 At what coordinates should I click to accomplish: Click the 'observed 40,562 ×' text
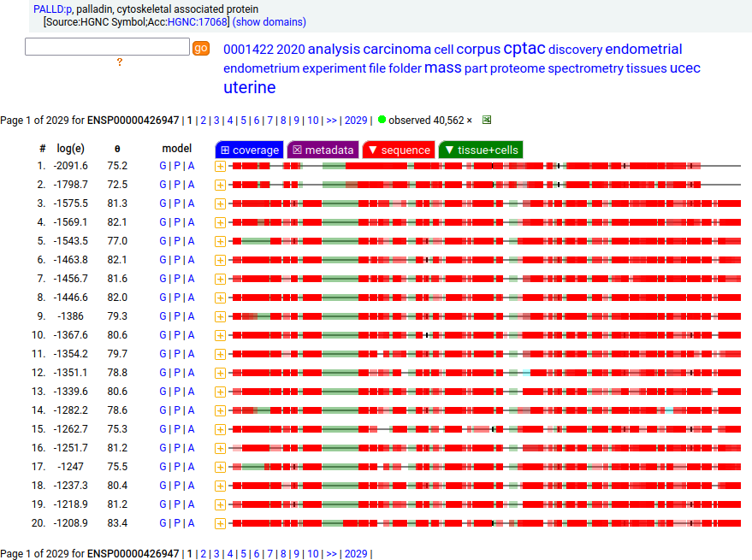pyautogui.click(x=430, y=121)
